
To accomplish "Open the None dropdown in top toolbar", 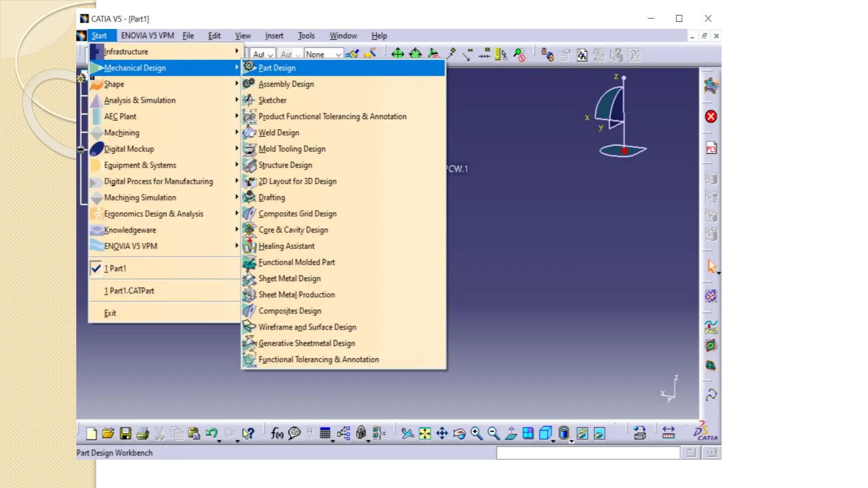I will pos(338,55).
